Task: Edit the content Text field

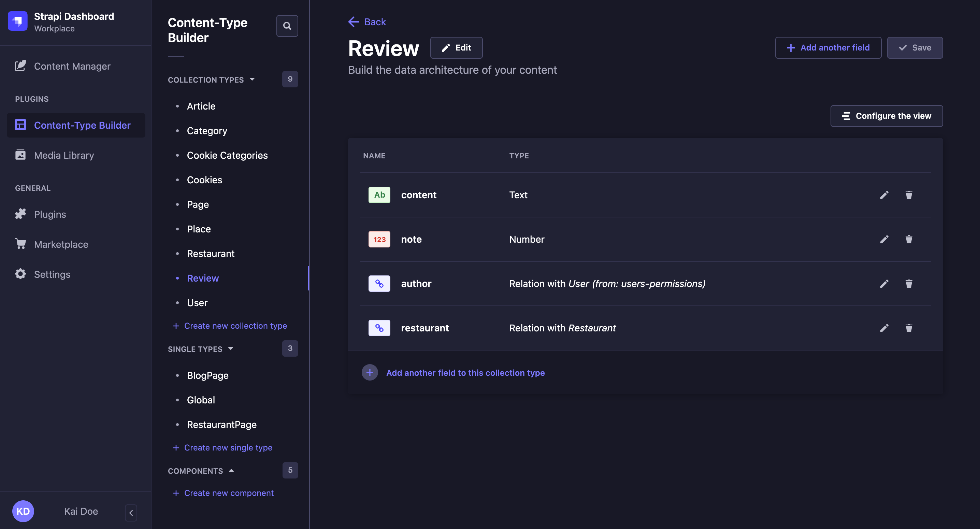Action: (x=884, y=195)
